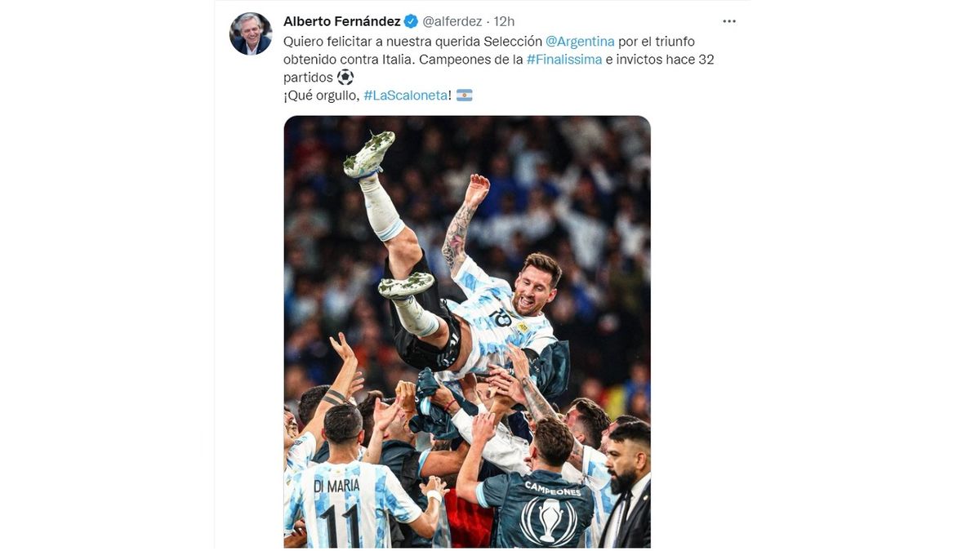Open the tweet via the 12h timestamp
The image size is (980, 551).
click(504, 21)
